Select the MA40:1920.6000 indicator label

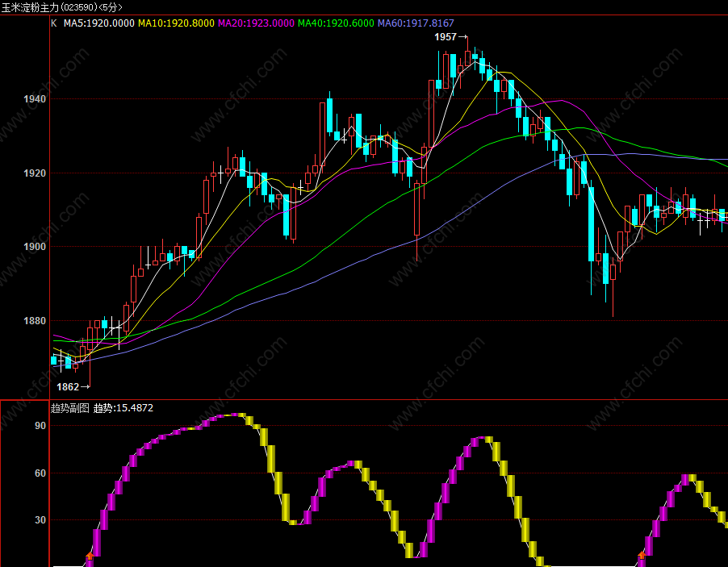(x=336, y=23)
